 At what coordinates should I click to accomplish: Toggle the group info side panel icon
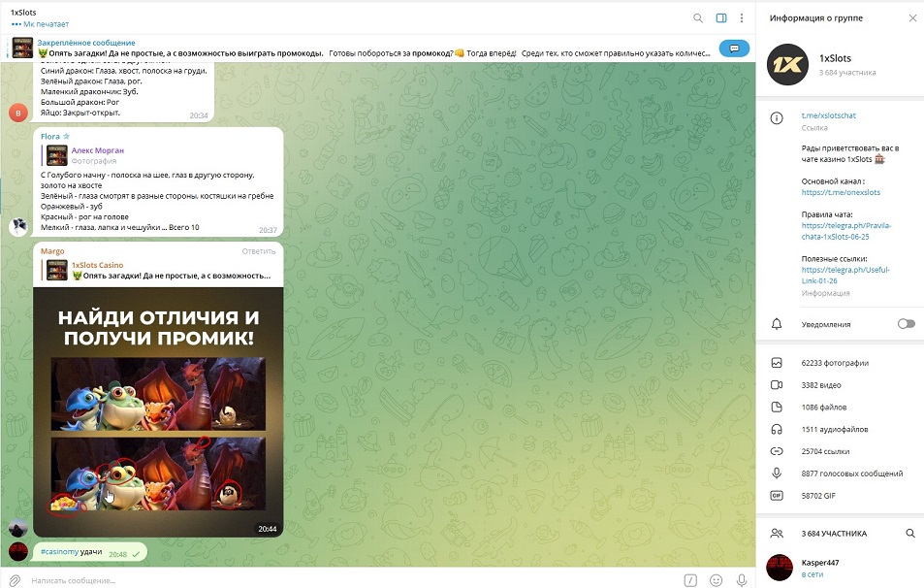721,18
